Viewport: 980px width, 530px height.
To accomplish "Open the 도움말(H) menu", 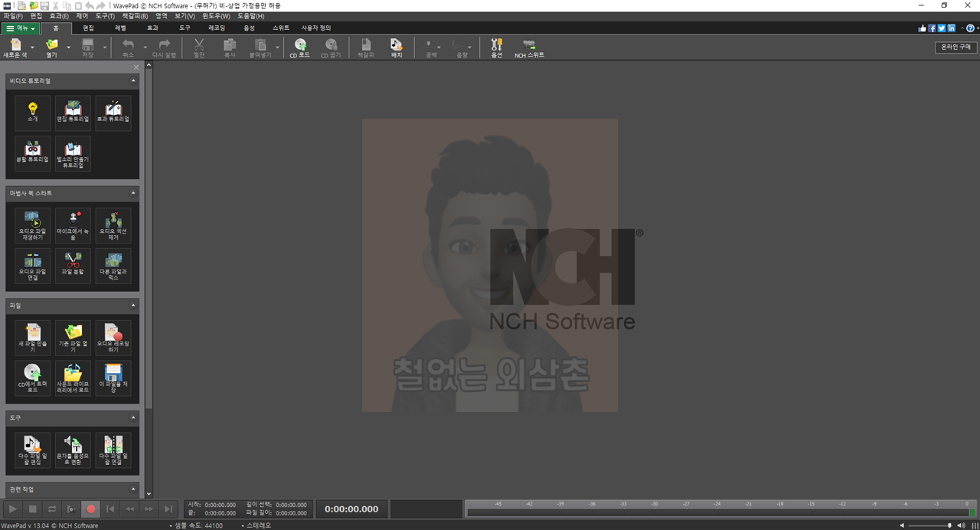I will (x=250, y=16).
